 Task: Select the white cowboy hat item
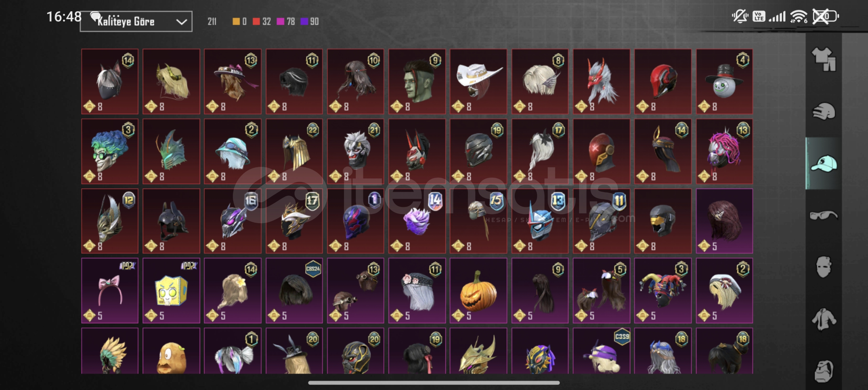click(x=478, y=82)
